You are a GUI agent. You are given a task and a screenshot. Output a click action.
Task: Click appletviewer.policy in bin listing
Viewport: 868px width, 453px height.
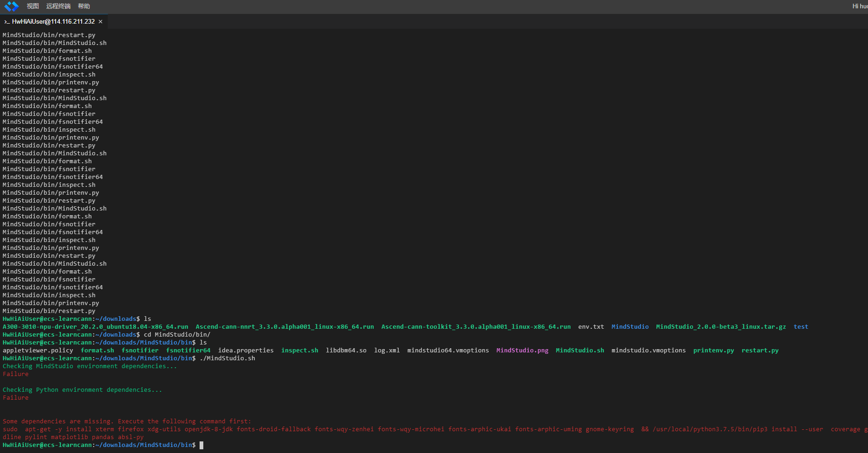click(38, 351)
